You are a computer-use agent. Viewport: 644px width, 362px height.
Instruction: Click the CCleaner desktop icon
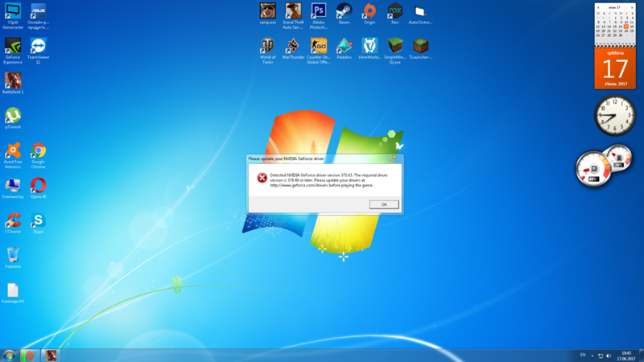tap(13, 223)
